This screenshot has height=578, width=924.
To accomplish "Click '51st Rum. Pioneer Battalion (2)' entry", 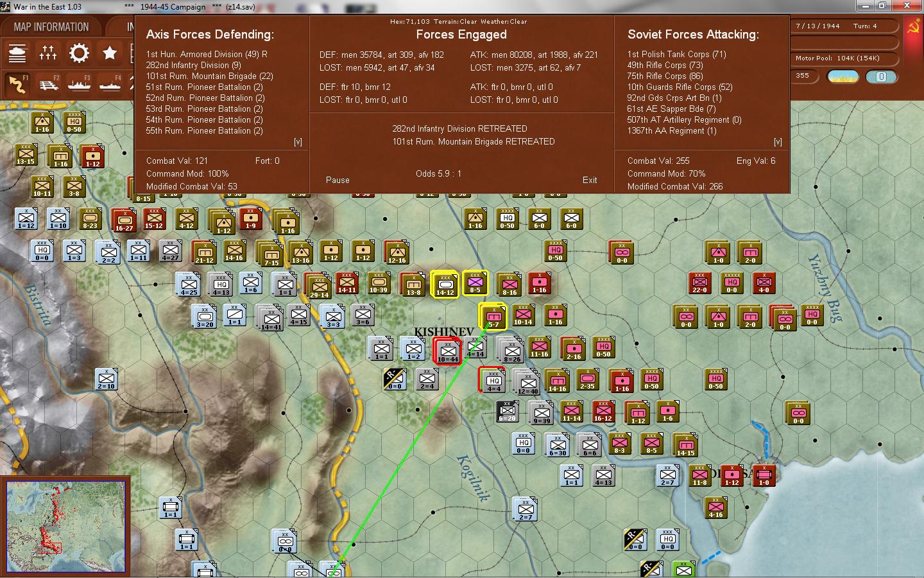I will [x=205, y=87].
